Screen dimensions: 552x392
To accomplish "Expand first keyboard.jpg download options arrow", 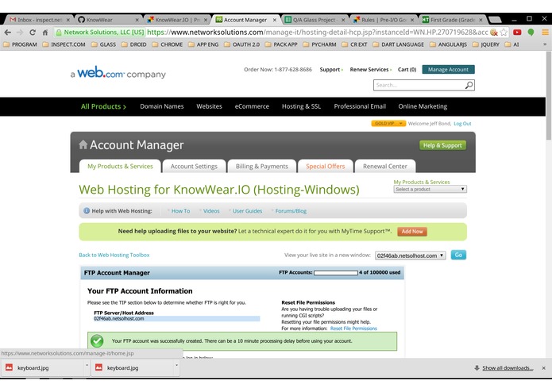I will [87, 365].
